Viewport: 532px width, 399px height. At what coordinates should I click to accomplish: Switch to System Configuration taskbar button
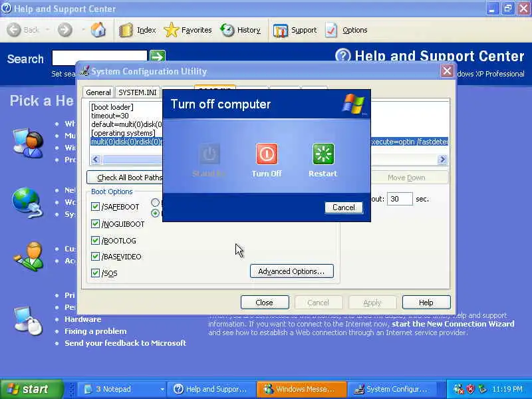pos(391,389)
